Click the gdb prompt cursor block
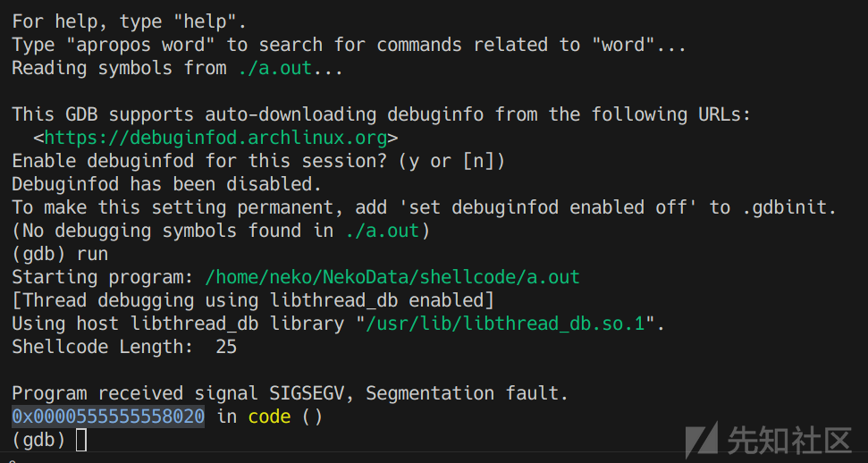 (81, 440)
